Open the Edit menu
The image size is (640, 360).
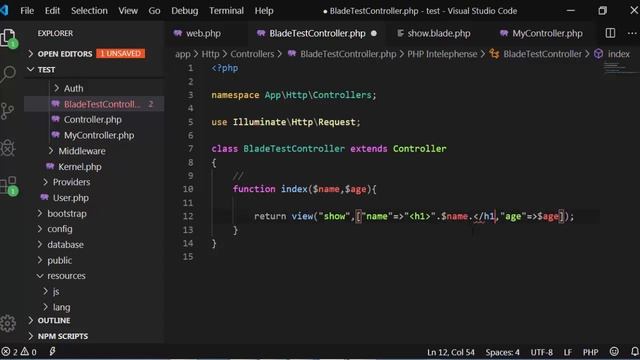52,11
